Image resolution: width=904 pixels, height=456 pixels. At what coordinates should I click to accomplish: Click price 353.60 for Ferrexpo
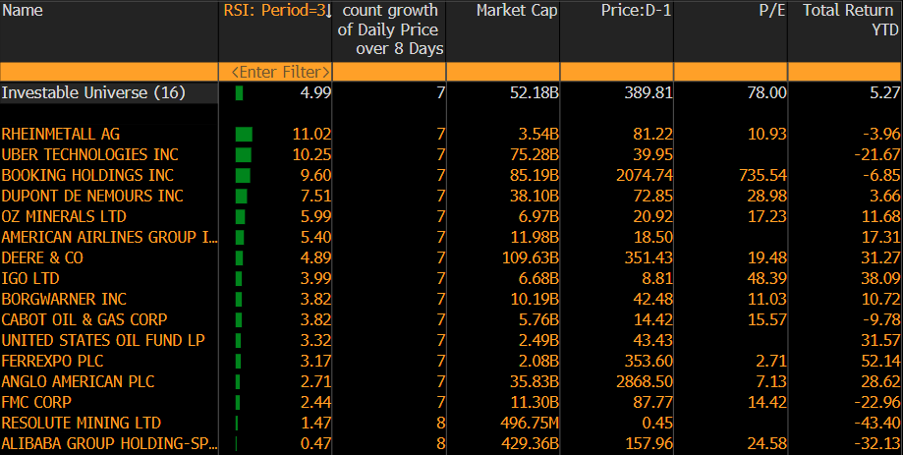[649, 361]
